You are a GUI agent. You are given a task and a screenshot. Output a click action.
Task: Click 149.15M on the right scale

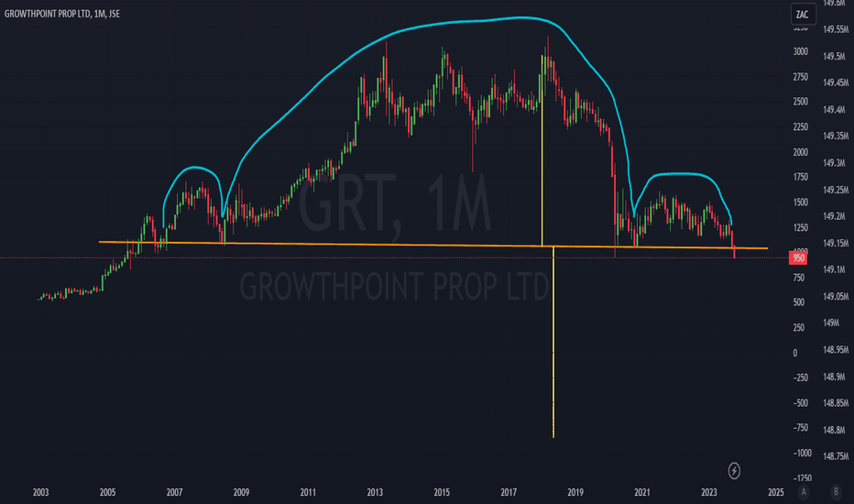[836, 243]
